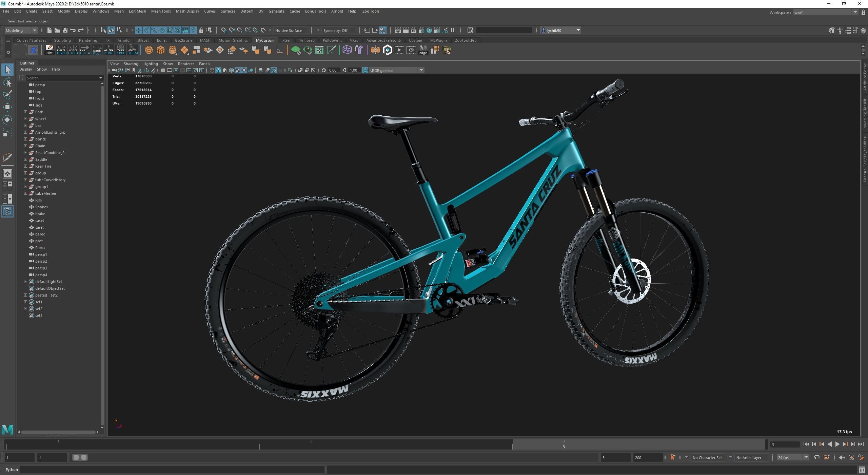Toggle textured display in viewport toolbar
This screenshot has height=475, width=868.
[x=238, y=70]
